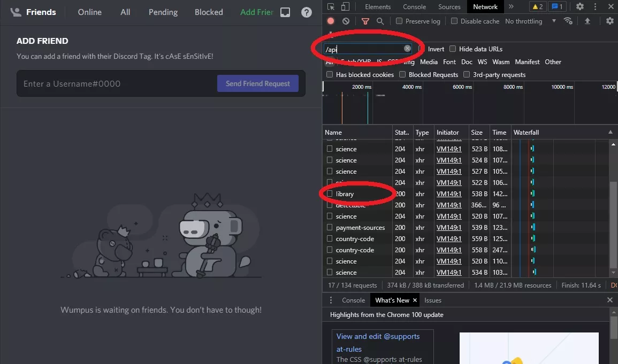Open Network panel settings gear
The height and width of the screenshot is (364, 618).
point(610,21)
